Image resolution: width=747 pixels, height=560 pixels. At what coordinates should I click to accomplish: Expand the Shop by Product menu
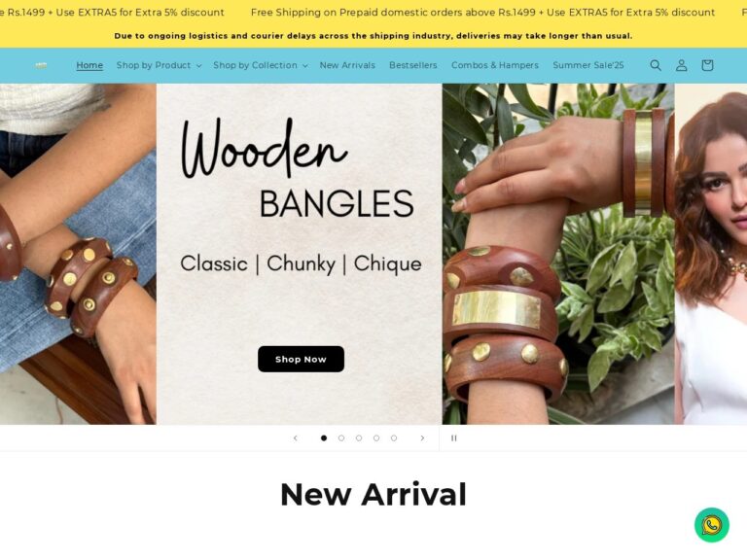click(x=160, y=65)
